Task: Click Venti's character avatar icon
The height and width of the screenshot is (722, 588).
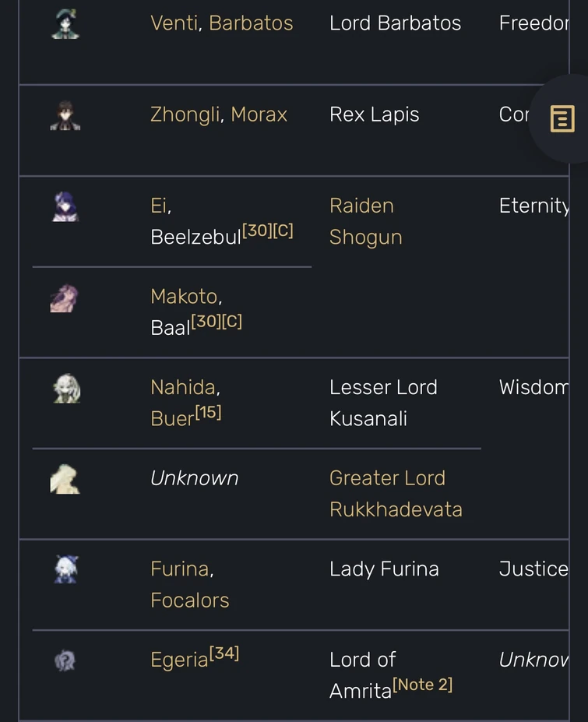Action: pos(66,23)
